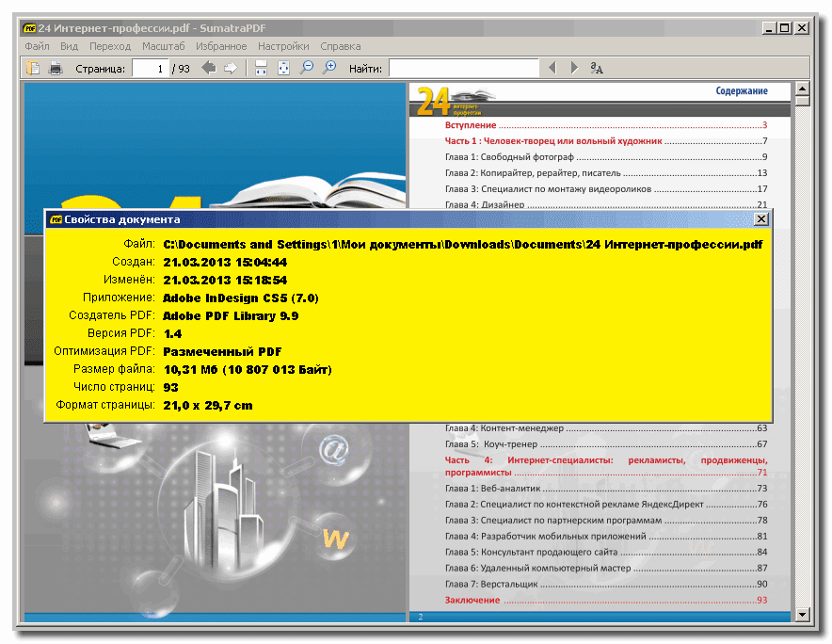Select the zoom in magnifier icon
The width and height of the screenshot is (832, 644).
pyautogui.click(x=330, y=68)
